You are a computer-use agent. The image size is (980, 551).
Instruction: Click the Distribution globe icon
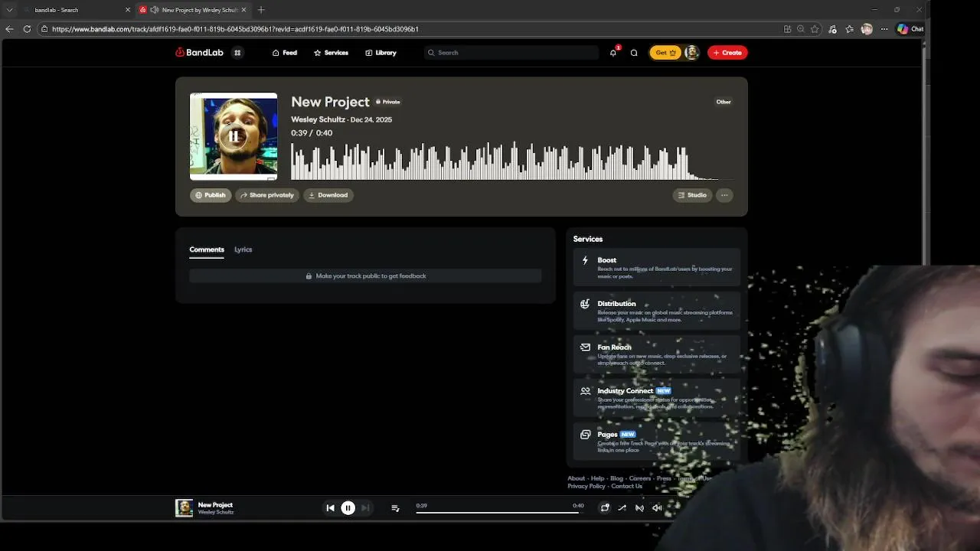[x=585, y=304]
